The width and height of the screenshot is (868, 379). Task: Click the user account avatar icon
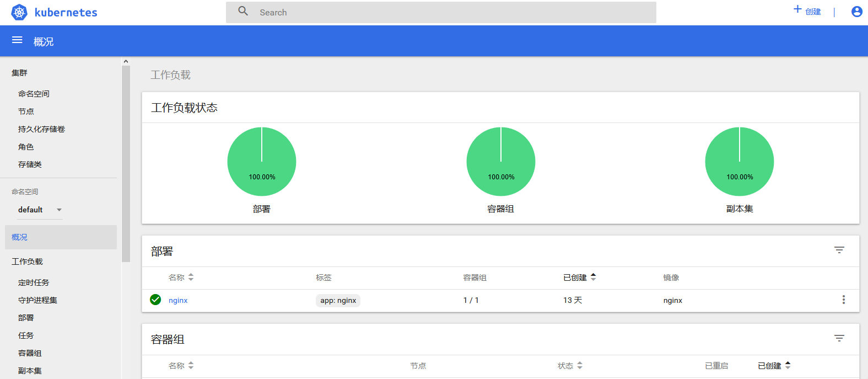tap(857, 12)
